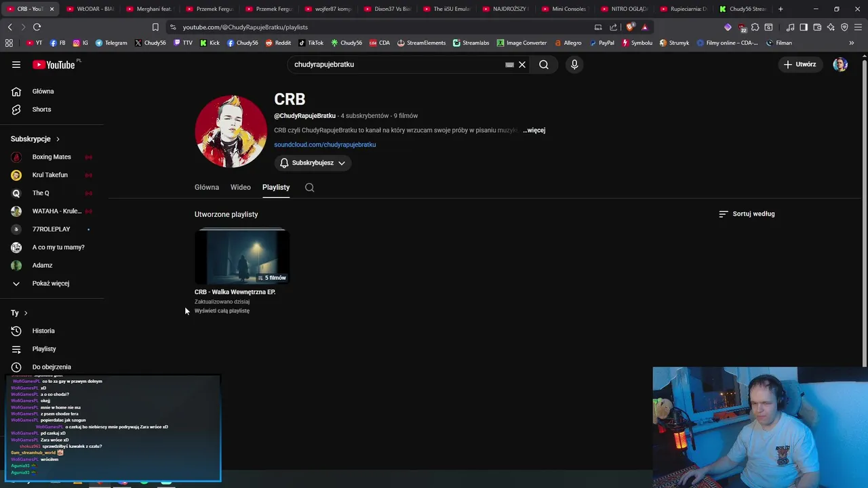Open Utwórz create menu
Viewport: 868px width, 488px height.
coord(800,64)
